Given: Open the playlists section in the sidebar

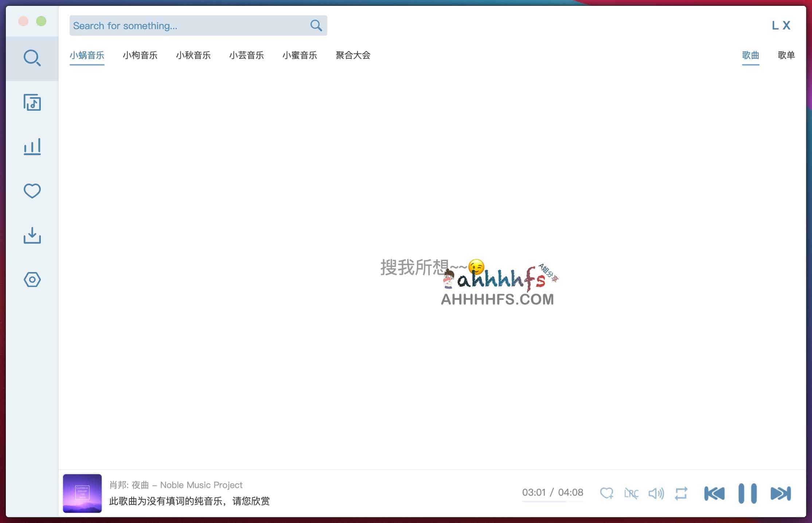Looking at the screenshot, I should (x=32, y=103).
